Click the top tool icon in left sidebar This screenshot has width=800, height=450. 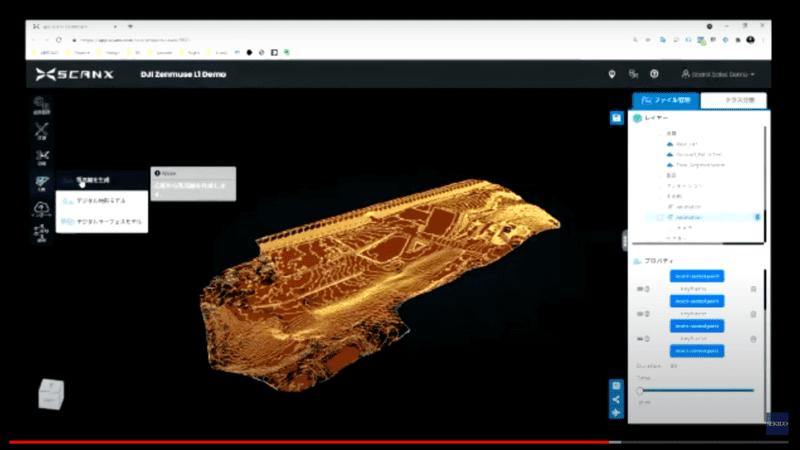(x=41, y=104)
